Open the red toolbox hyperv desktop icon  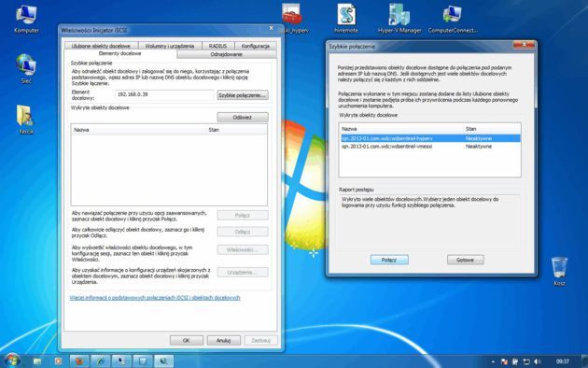coord(292,18)
